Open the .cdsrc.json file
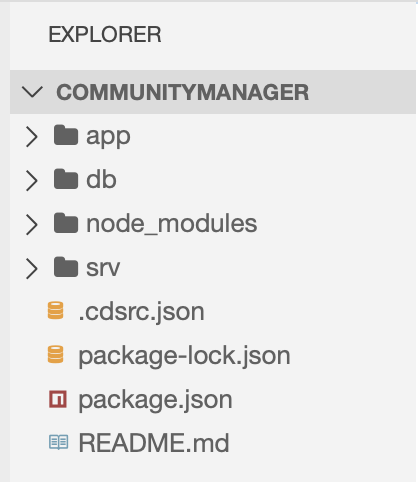The height and width of the screenshot is (482, 418). (x=141, y=312)
